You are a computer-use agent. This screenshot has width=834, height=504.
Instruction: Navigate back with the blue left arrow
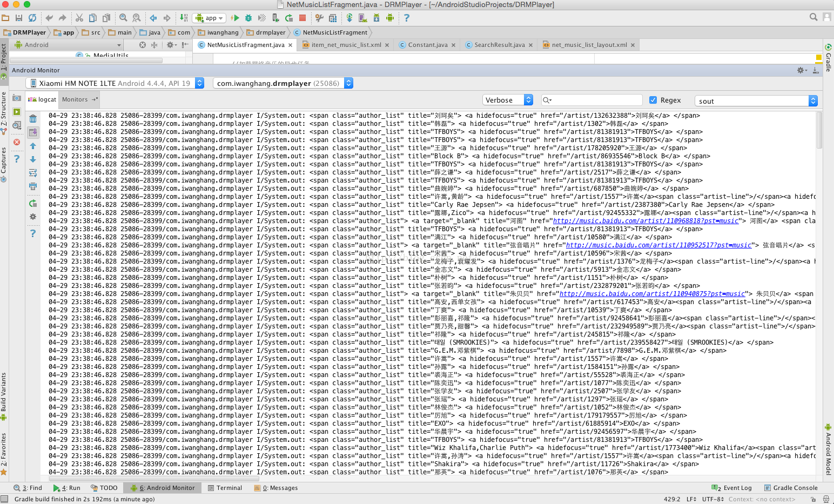[153, 18]
